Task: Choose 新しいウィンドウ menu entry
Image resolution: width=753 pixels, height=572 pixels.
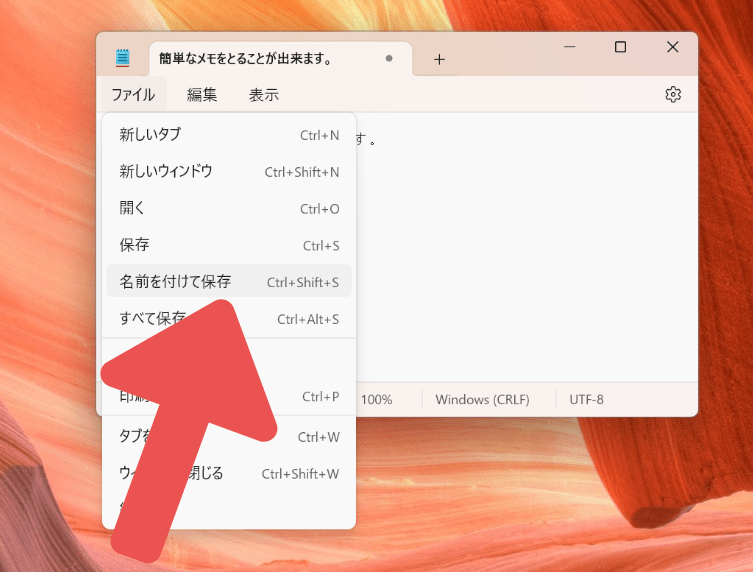Action: (229, 171)
